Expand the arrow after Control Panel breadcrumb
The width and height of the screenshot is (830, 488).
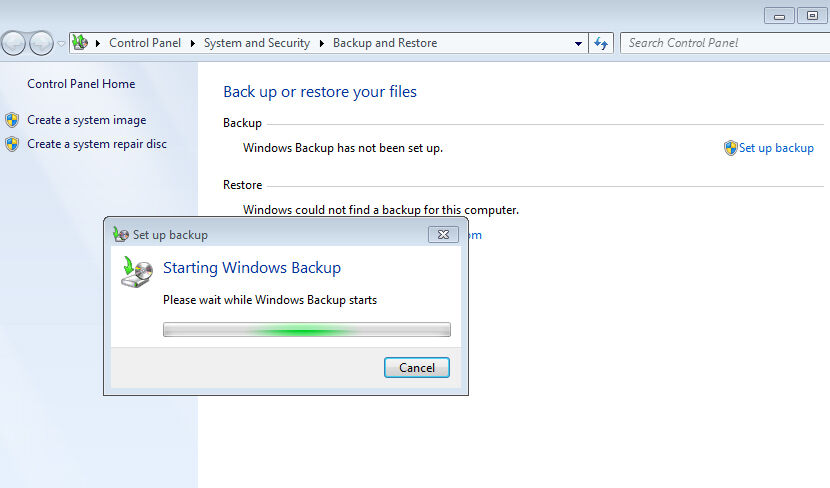coord(193,43)
